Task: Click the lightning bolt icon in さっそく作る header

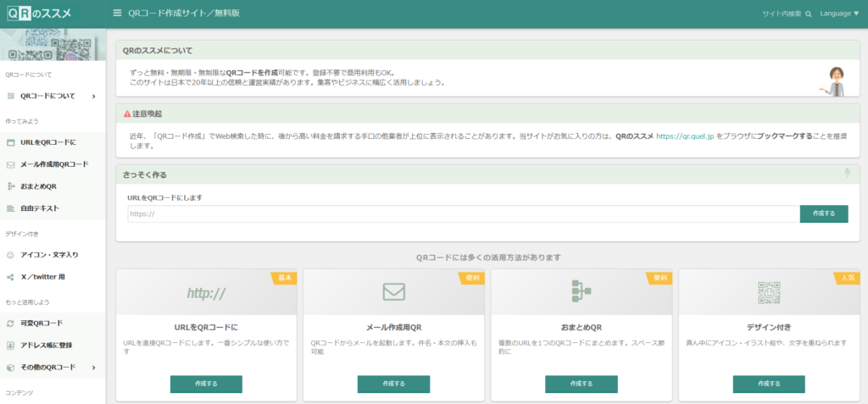Action: (847, 174)
